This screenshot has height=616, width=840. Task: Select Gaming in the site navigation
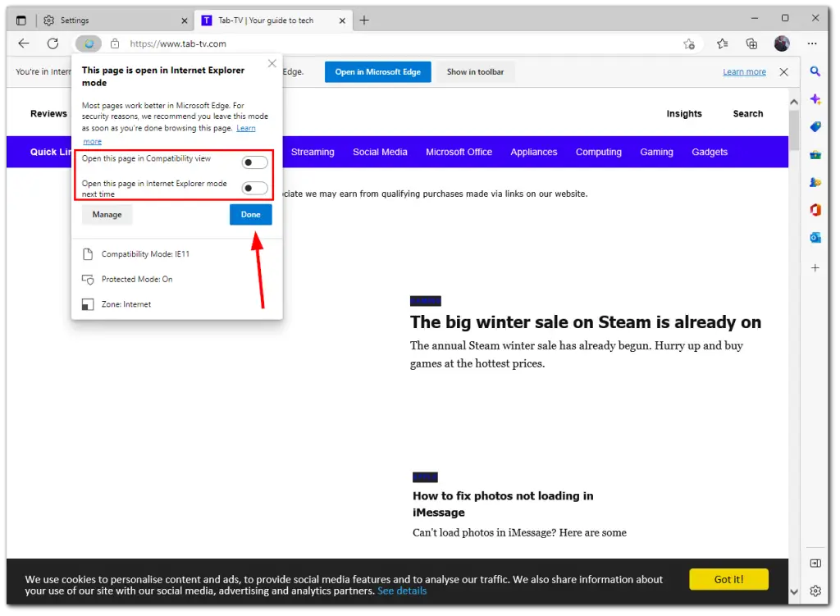click(x=656, y=152)
